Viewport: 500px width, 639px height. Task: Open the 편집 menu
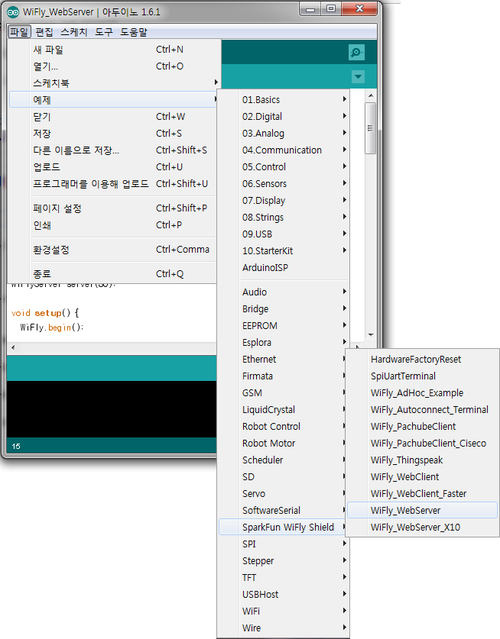tap(44, 32)
